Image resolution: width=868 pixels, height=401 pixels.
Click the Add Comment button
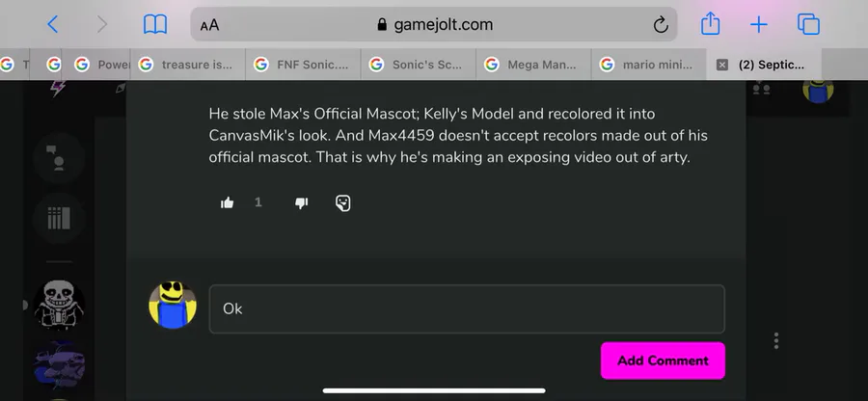663,361
